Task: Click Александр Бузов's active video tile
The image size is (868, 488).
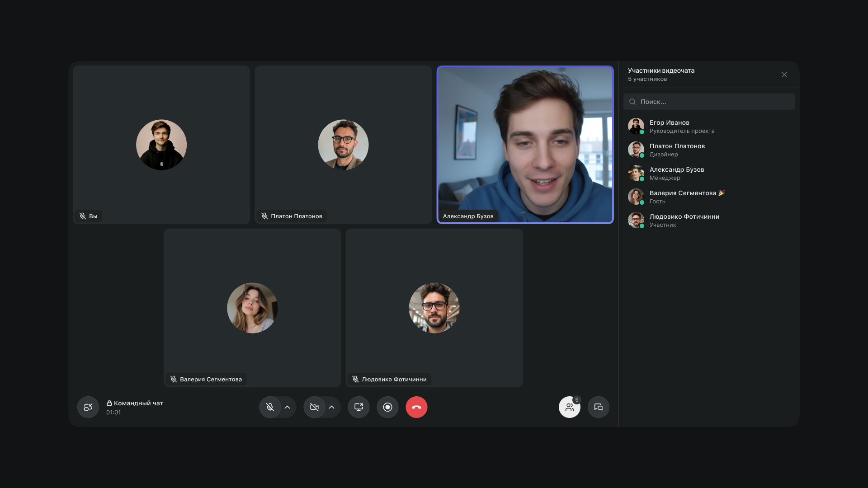Action: click(525, 145)
